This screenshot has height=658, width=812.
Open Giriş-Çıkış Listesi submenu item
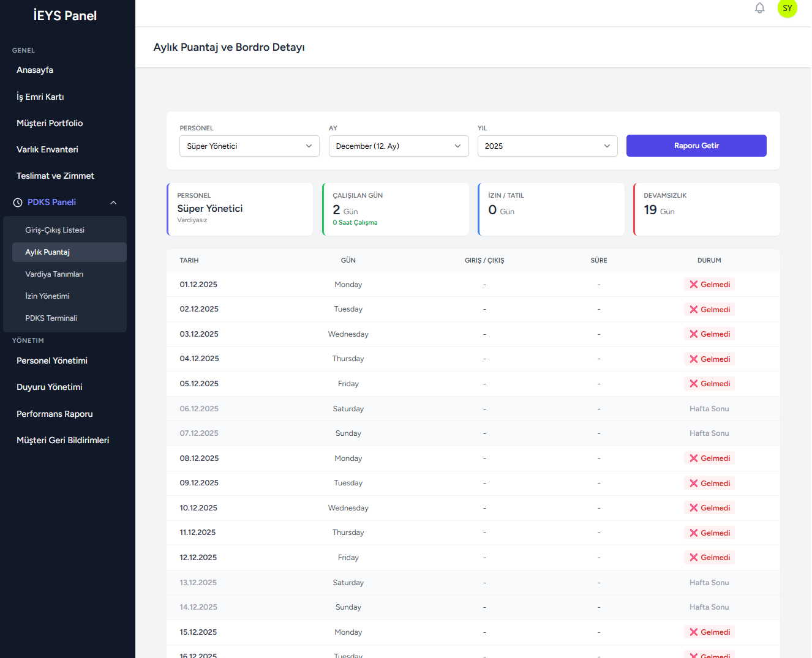point(55,230)
